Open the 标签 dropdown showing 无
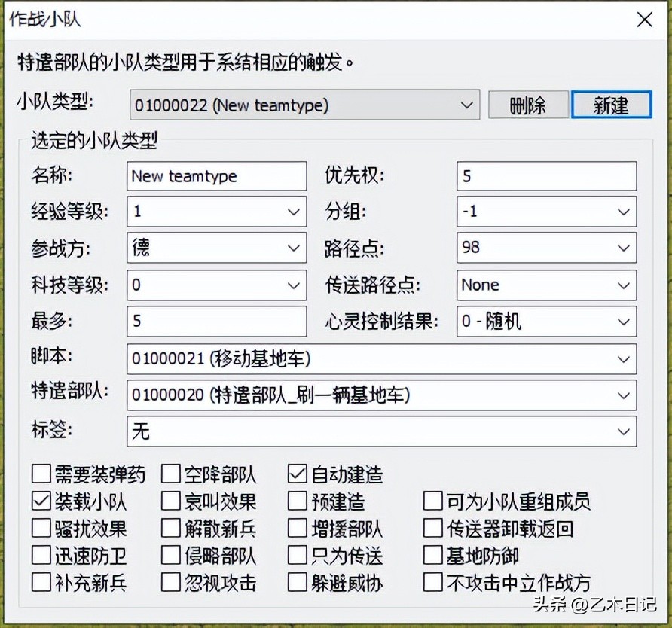 pos(624,431)
